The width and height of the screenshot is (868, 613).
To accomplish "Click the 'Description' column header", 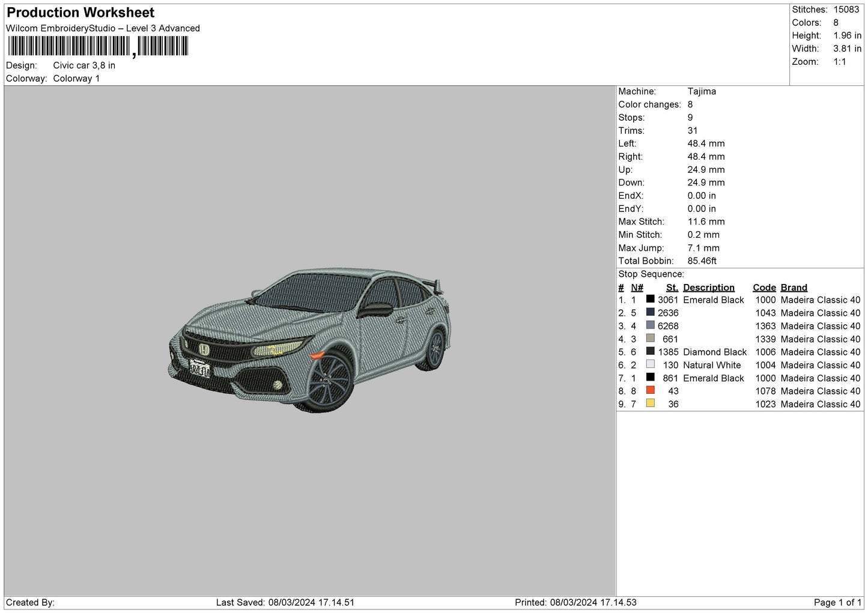I will point(709,288).
